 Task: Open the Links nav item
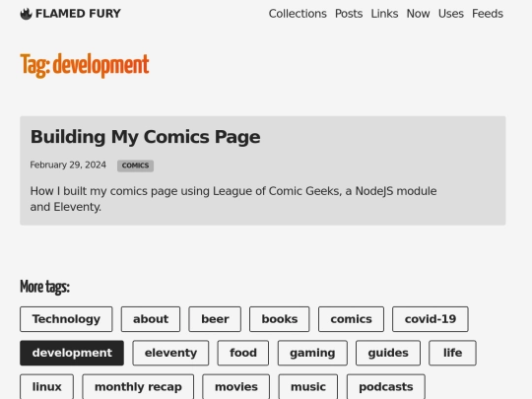tap(384, 14)
